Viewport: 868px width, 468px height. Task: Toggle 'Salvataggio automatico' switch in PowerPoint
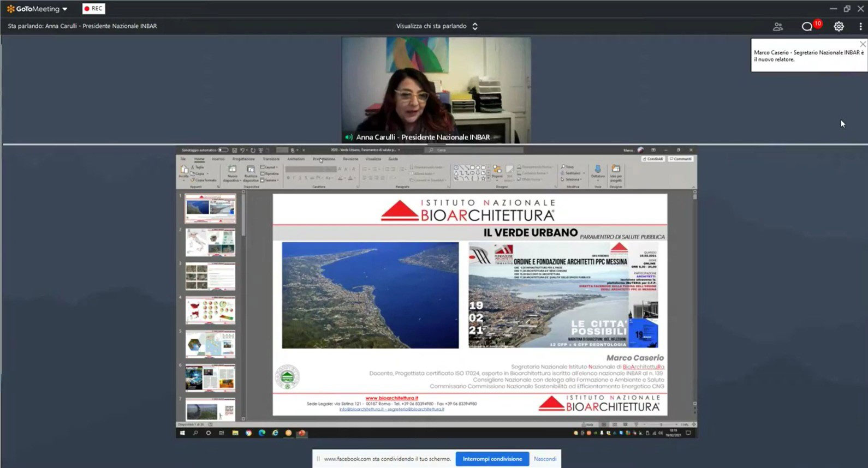click(x=223, y=150)
